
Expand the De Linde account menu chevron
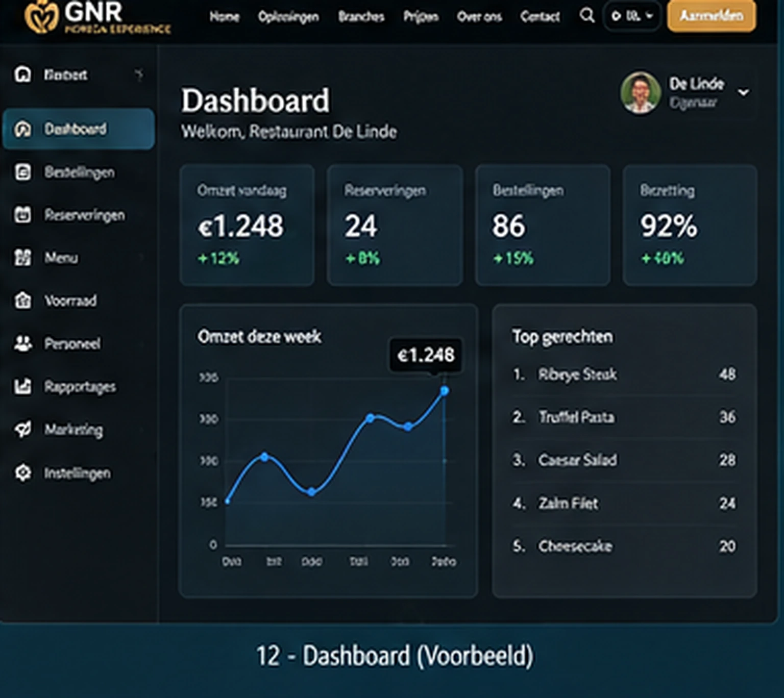pos(744,92)
